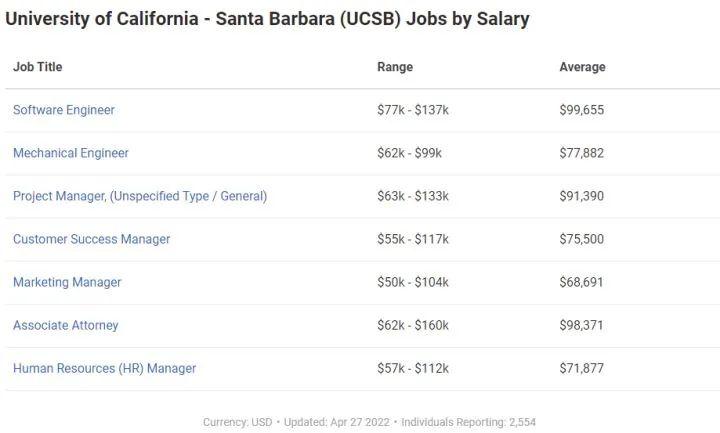Click the UCSB Jobs by Salary heading
This screenshot has height=433, width=720.
tap(267, 19)
